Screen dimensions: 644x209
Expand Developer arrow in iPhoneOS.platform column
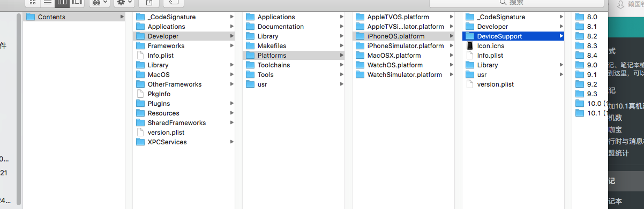click(561, 27)
